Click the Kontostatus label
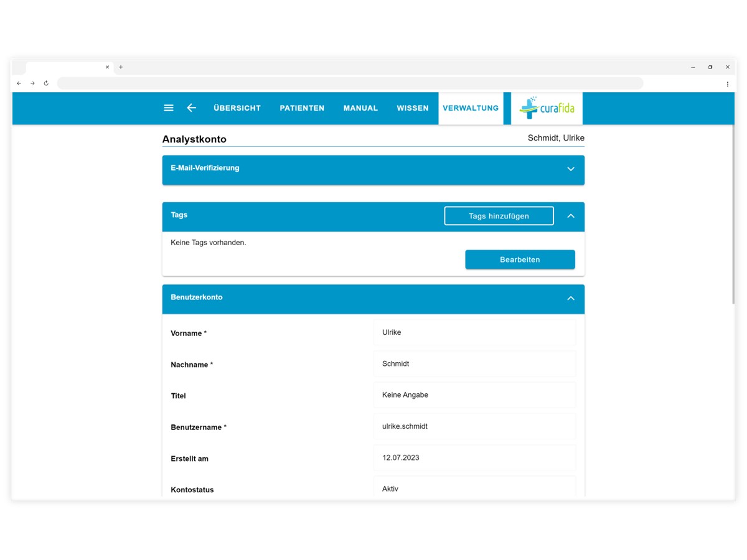747x560 pixels. [192, 490]
